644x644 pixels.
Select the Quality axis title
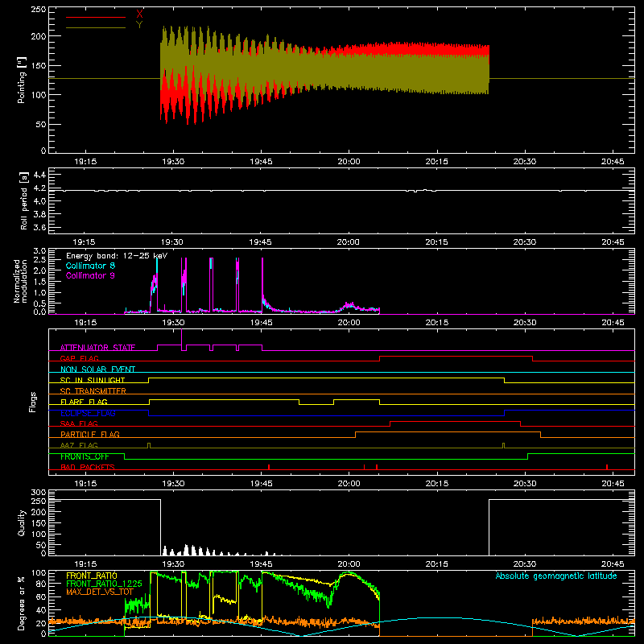tap(22, 522)
